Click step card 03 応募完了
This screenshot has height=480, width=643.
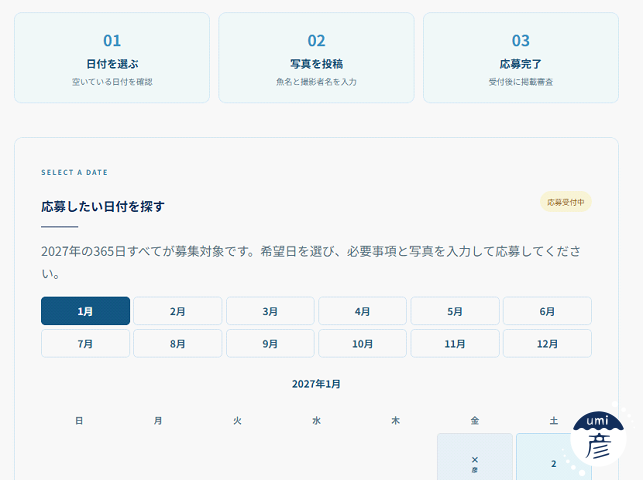coord(521,57)
